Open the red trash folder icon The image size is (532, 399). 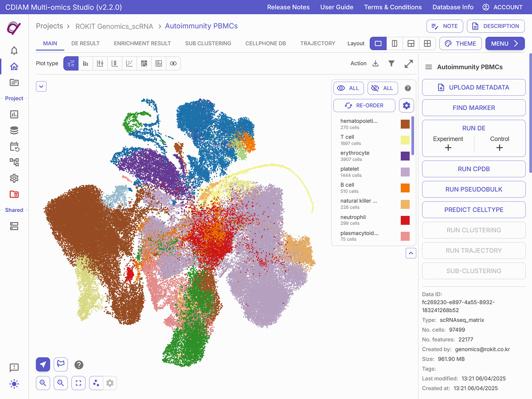tap(14, 194)
